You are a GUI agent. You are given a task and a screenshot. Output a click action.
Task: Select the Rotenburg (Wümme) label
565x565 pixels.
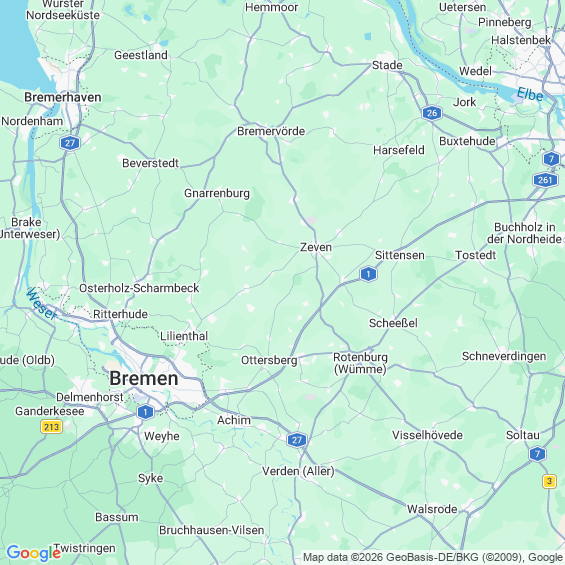click(x=360, y=363)
